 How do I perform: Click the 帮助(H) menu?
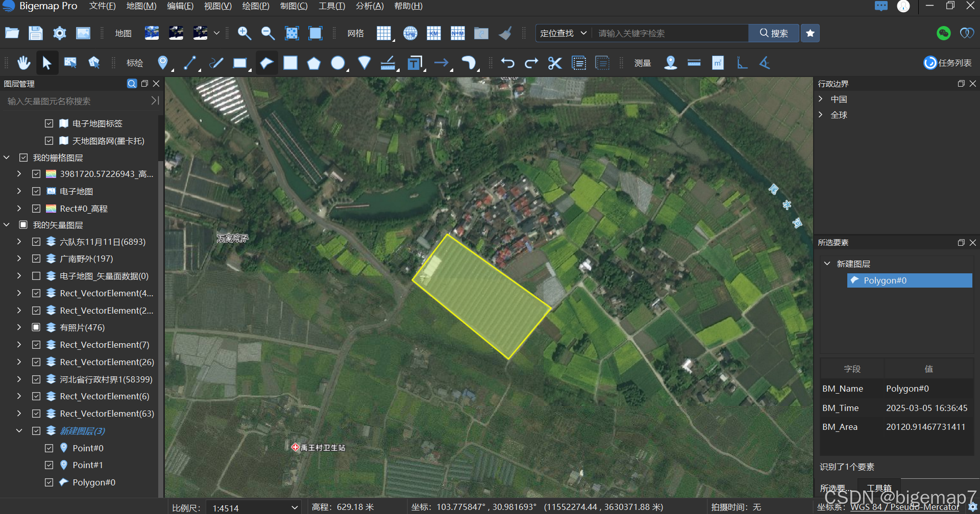[x=408, y=6]
